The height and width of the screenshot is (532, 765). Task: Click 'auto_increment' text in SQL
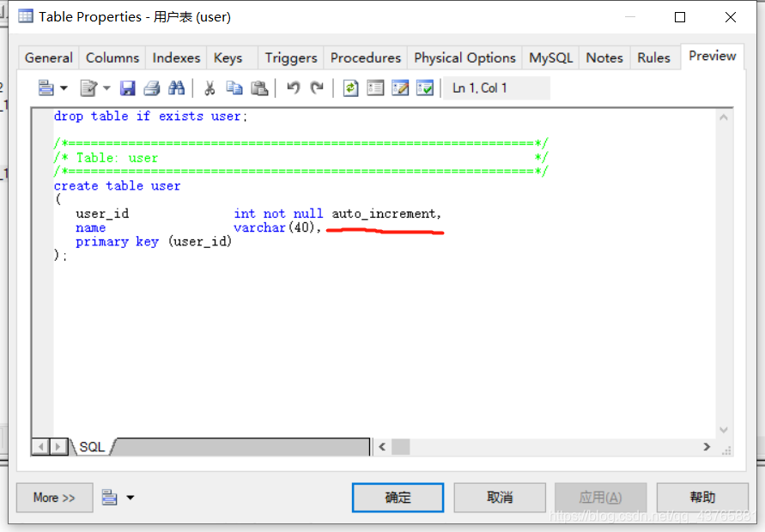pyautogui.click(x=386, y=214)
